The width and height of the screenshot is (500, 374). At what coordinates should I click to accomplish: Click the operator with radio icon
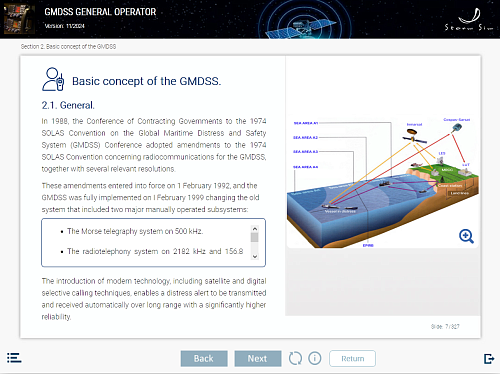(53, 79)
